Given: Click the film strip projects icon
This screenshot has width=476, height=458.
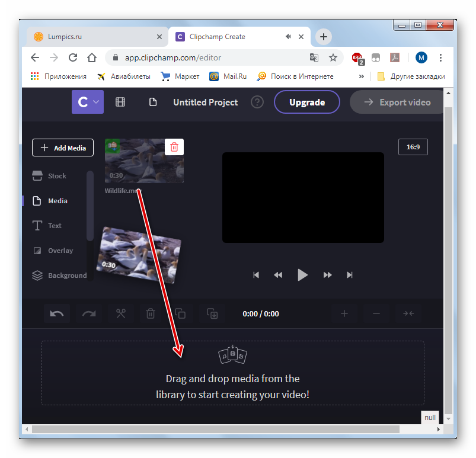Looking at the screenshot, I should (x=120, y=102).
